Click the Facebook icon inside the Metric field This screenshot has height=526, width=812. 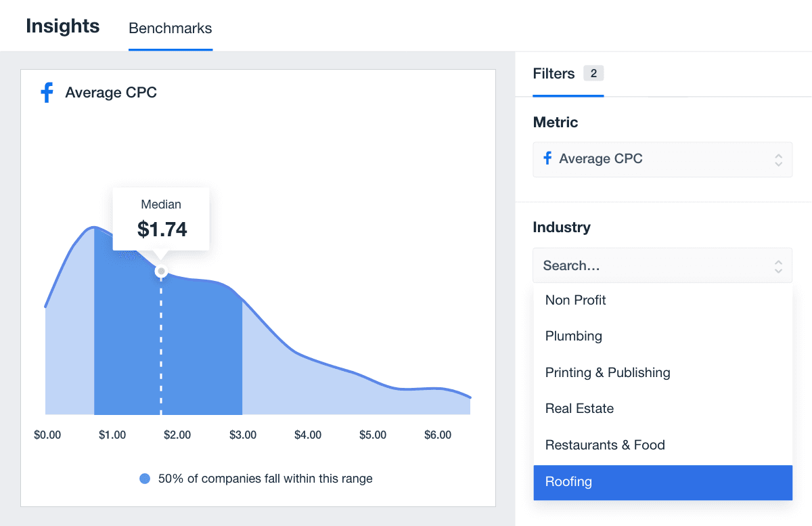click(x=547, y=159)
